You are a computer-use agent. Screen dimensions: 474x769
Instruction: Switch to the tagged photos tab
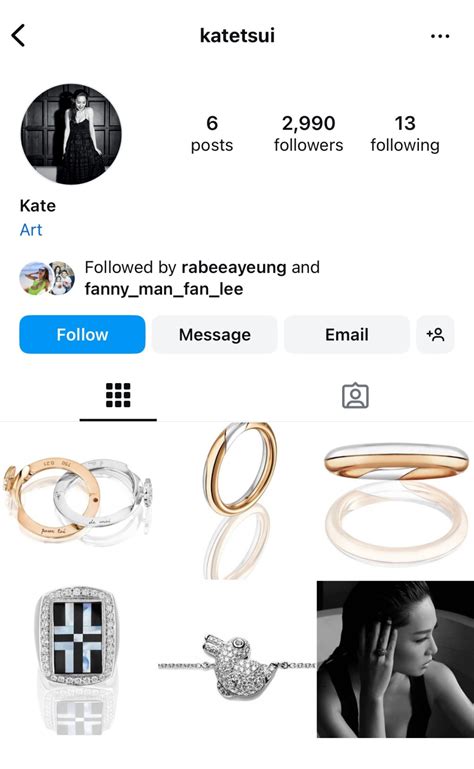pyautogui.click(x=355, y=395)
